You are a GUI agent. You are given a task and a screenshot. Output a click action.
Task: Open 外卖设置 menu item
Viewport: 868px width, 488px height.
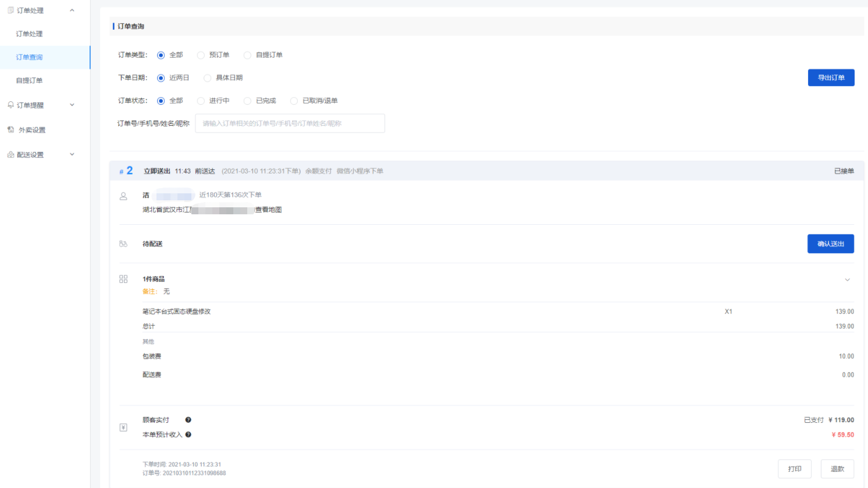click(x=32, y=130)
